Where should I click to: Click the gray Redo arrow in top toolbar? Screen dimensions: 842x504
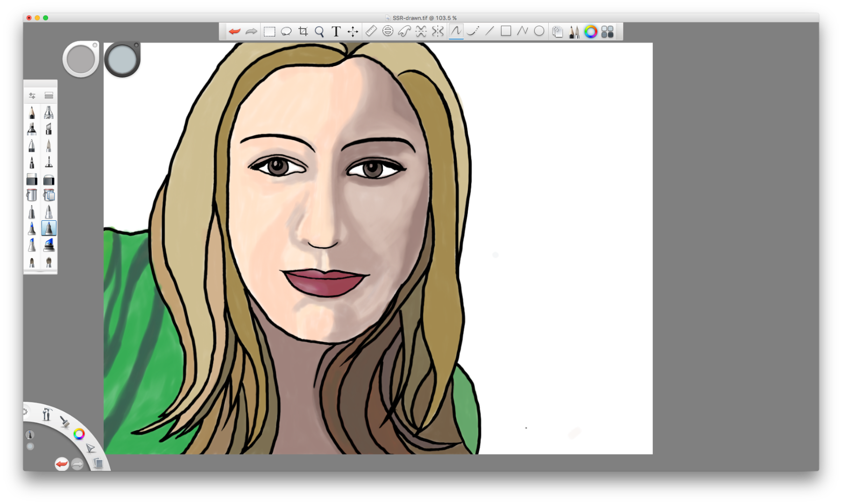(251, 31)
